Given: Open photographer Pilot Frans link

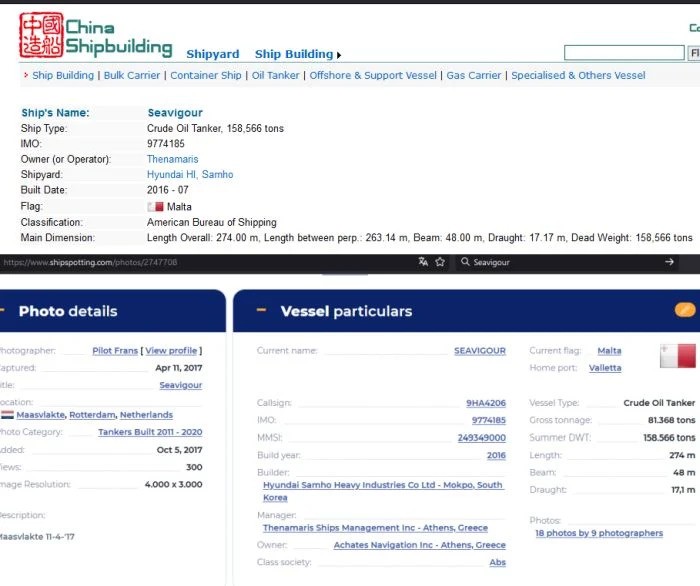Looking at the screenshot, I should click(115, 351).
